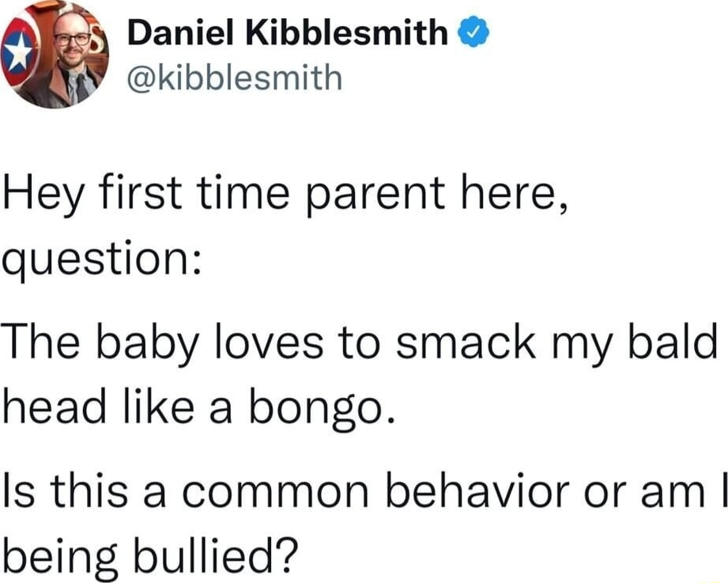This screenshot has width=728, height=583.
Task: Open the @kibblesmith handle link
Action: (235, 77)
